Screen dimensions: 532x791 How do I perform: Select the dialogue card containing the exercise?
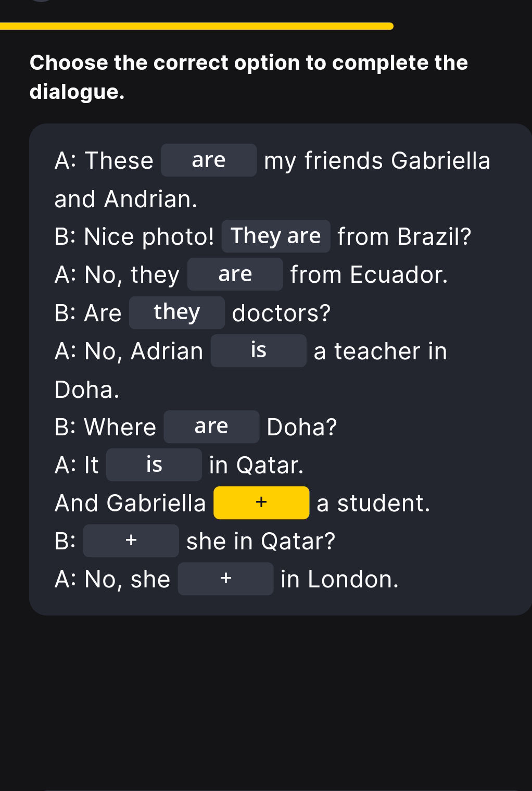coord(278,367)
